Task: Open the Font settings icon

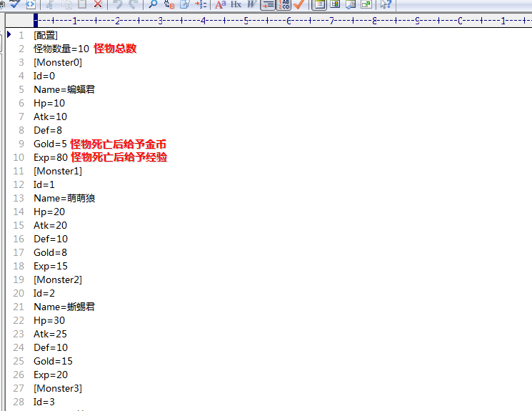Action: click(x=221, y=4)
